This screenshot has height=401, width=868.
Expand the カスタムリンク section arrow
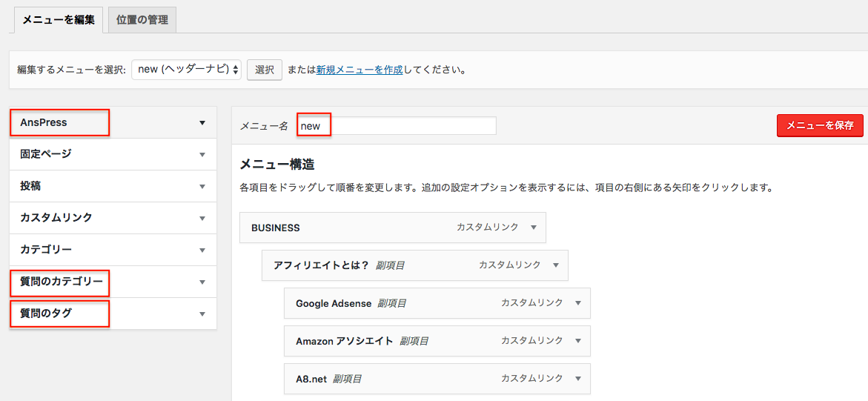point(202,218)
